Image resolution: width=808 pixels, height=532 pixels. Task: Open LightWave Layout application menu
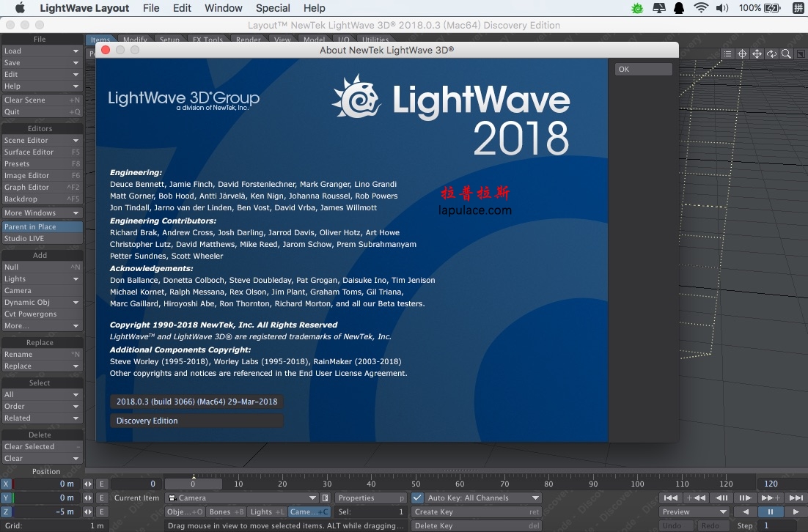tap(84, 8)
